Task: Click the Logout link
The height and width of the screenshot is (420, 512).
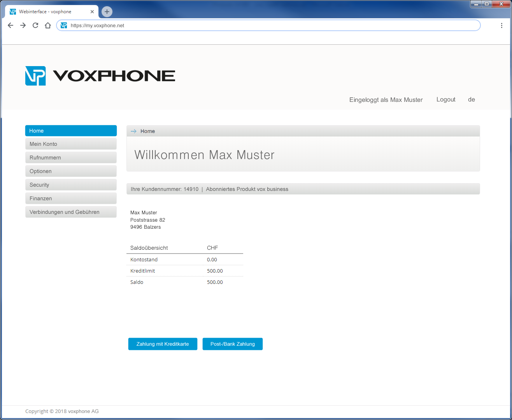Action: pyautogui.click(x=446, y=100)
